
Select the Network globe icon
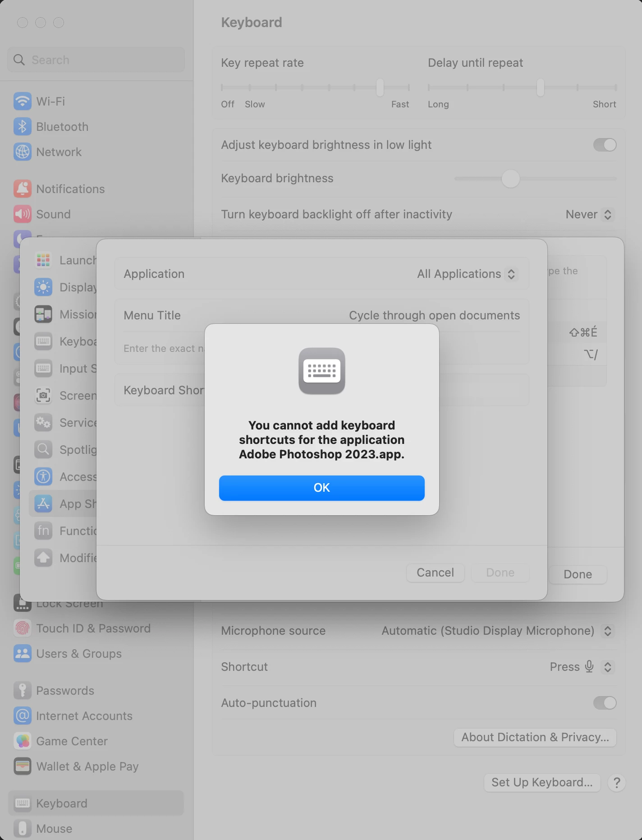pos(23,152)
